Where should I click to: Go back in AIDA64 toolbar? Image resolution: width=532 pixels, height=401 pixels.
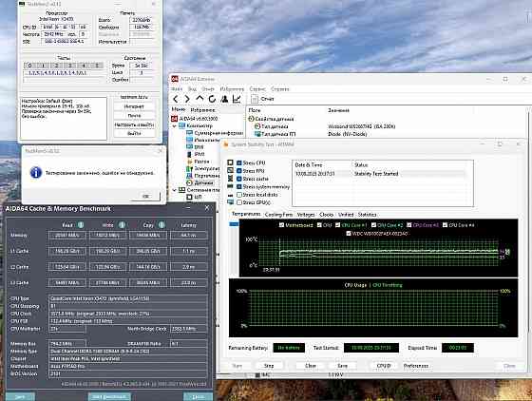[x=176, y=99]
